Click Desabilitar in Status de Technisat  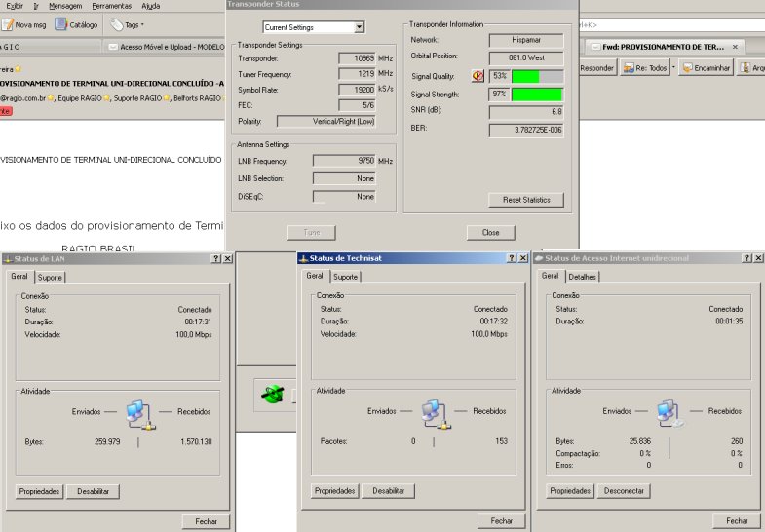pos(389,490)
